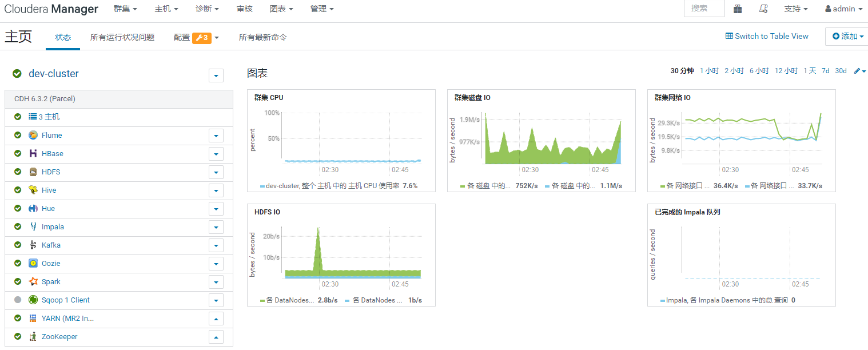Image resolution: width=868 pixels, height=350 pixels.
Task: Set chart time range to 6 小时
Action: point(759,71)
